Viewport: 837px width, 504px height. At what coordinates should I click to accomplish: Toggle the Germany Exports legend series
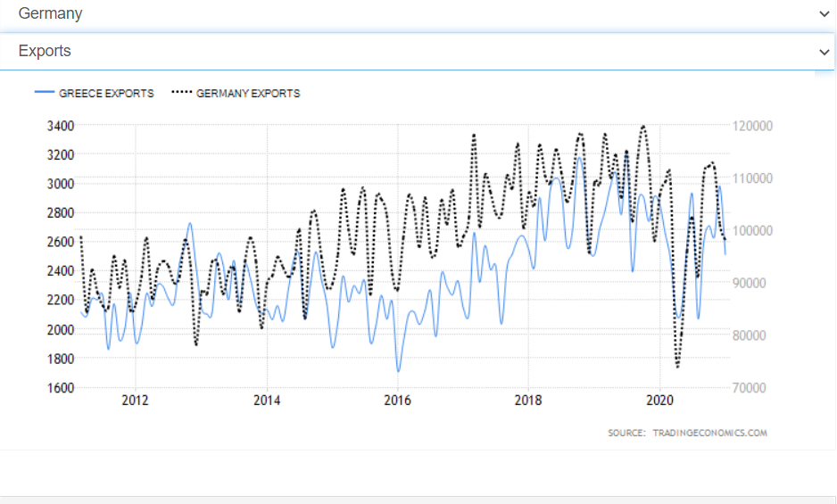247,94
